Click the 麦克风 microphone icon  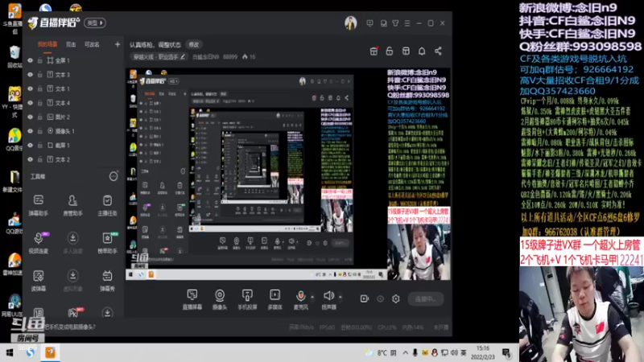[300, 296]
